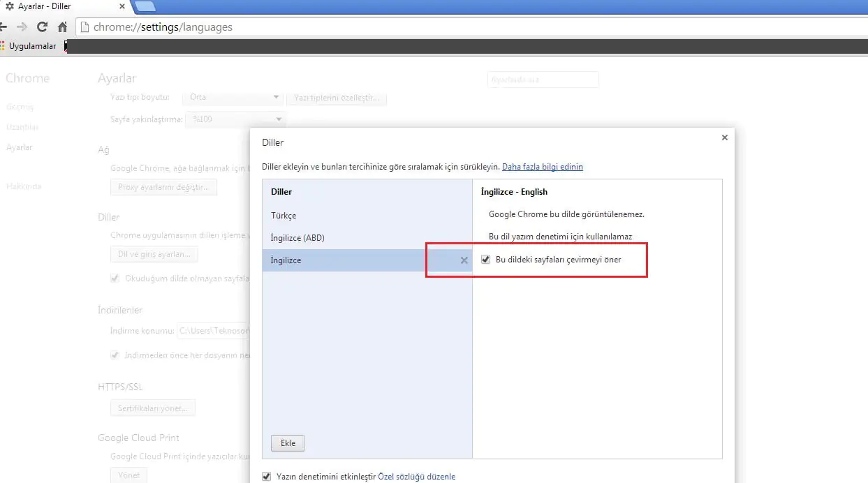This screenshot has width=868, height=483.
Task: Toggle 'Okuduğum dilde olmayan sayfaları' checkbox
Action: pyautogui.click(x=115, y=278)
